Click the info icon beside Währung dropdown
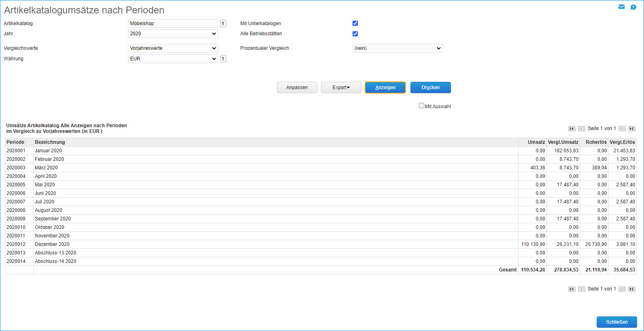This screenshot has width=644, height=331. (223, 59)
